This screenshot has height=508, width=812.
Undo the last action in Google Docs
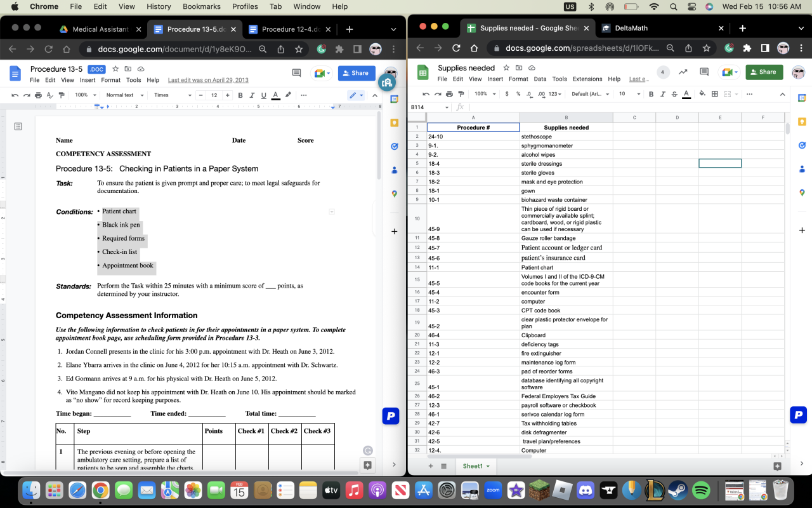click(16, 95)
